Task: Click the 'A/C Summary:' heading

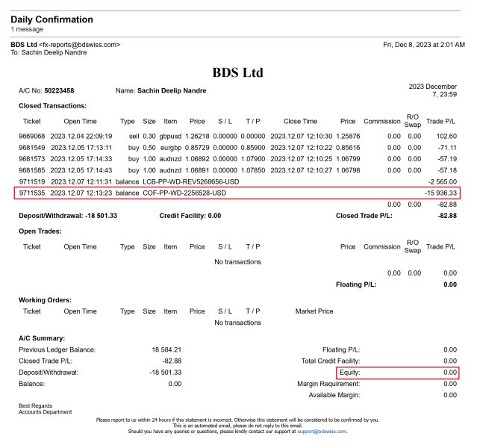Action: point(42,338)
